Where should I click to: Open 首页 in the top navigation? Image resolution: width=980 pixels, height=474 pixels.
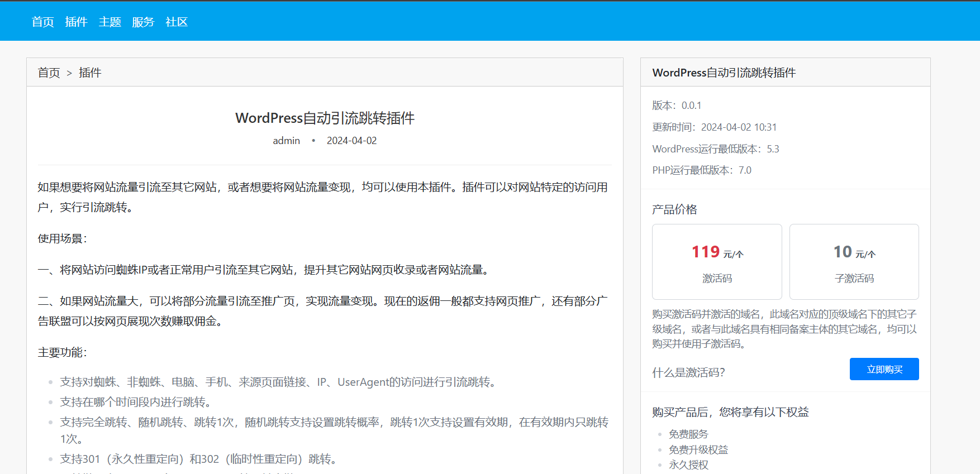[x=42, y=22]
